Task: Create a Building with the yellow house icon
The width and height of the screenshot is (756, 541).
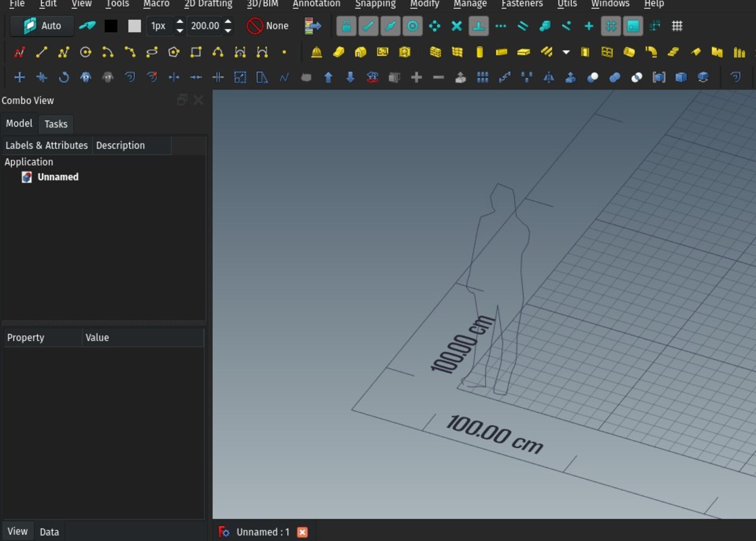Action: (x=360, y=52)
